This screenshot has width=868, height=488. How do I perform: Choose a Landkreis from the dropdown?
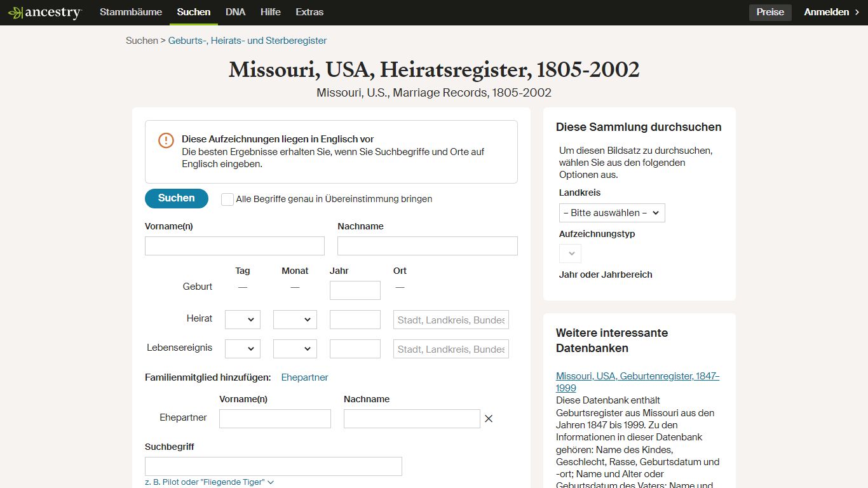(612, 213)
